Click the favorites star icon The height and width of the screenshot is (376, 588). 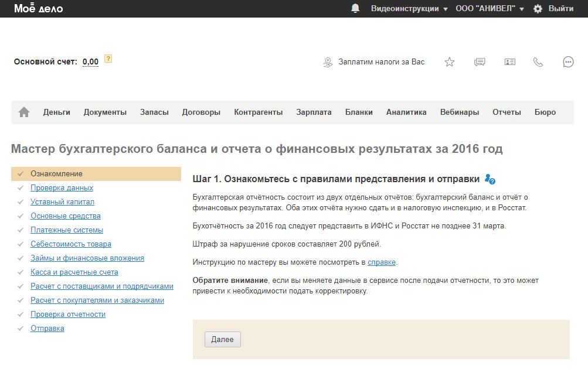point(450,62)
